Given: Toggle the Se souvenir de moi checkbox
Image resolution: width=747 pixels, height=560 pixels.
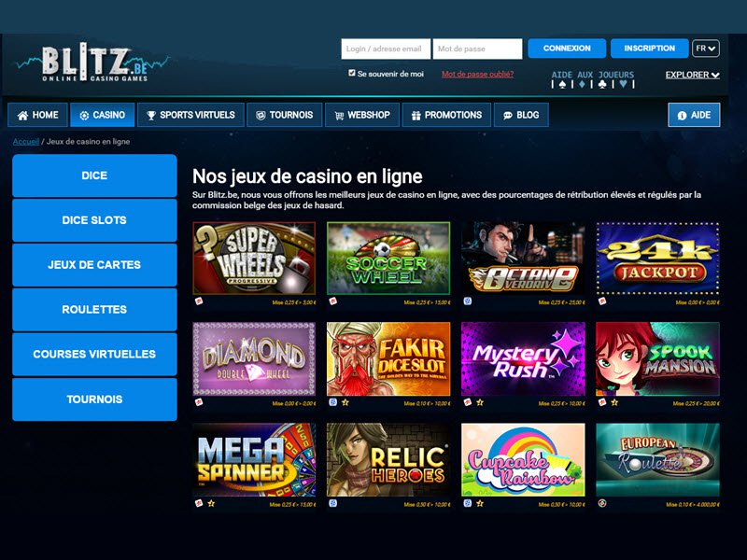Looking at the screenshot, I should [352, 73].
